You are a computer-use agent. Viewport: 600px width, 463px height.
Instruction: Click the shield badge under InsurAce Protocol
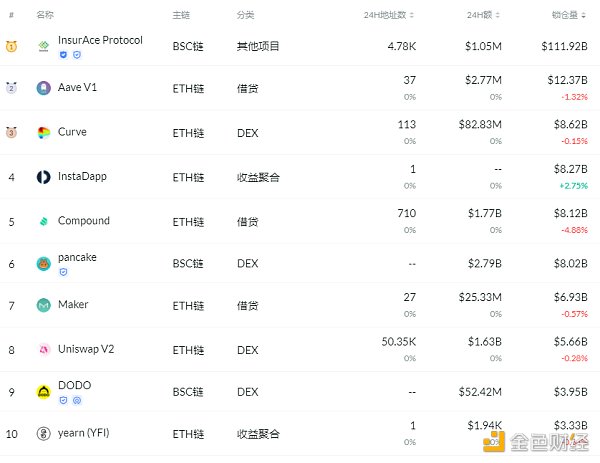tap(64, 55)
